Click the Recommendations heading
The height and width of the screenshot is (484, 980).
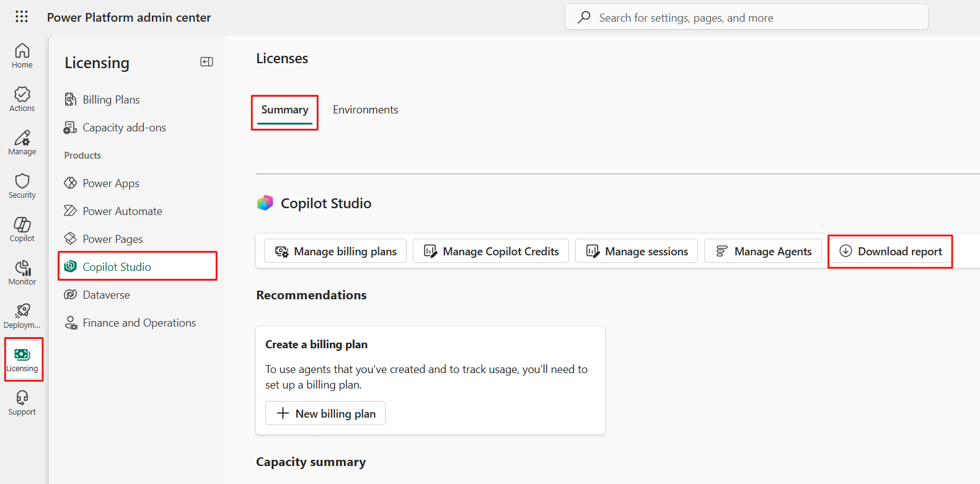312,295
